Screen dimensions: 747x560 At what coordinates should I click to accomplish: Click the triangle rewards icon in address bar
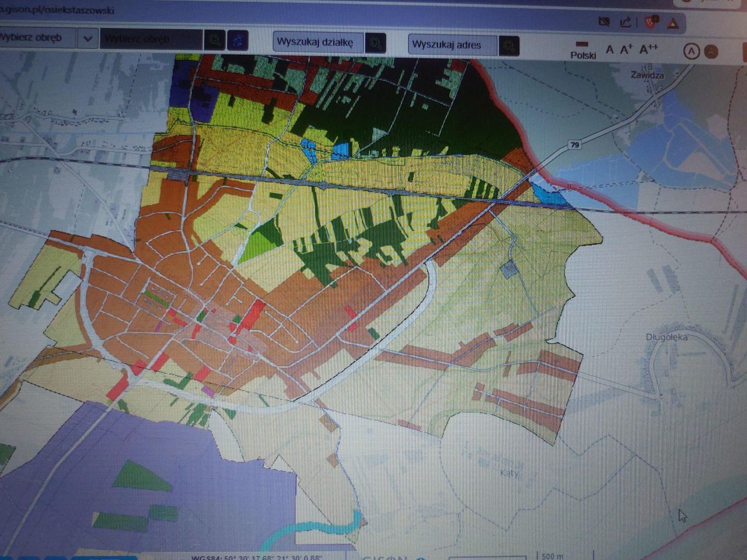672,24
